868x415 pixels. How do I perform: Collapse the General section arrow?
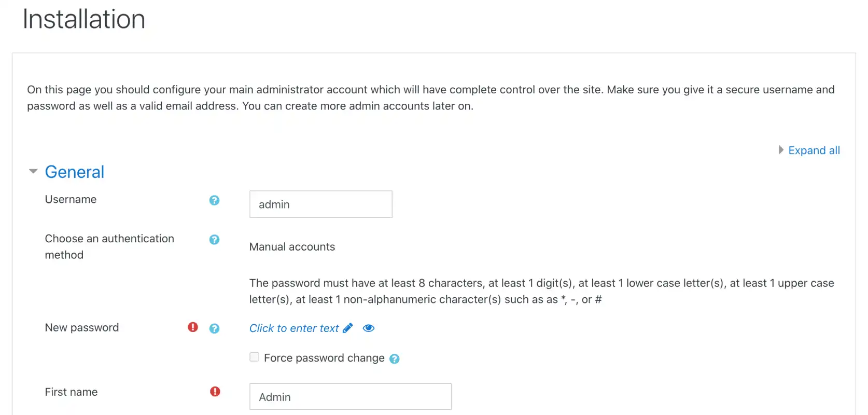[x=33, y=171]
